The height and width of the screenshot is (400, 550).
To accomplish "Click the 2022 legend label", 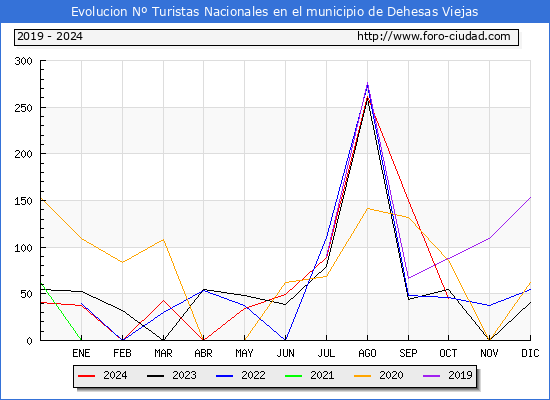I will click(253, 375).
